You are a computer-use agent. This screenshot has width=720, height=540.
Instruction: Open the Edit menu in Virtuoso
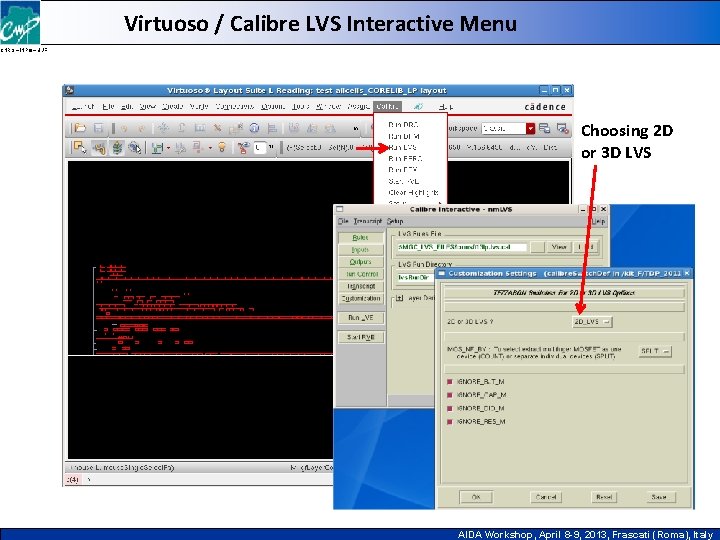(127, 107)
